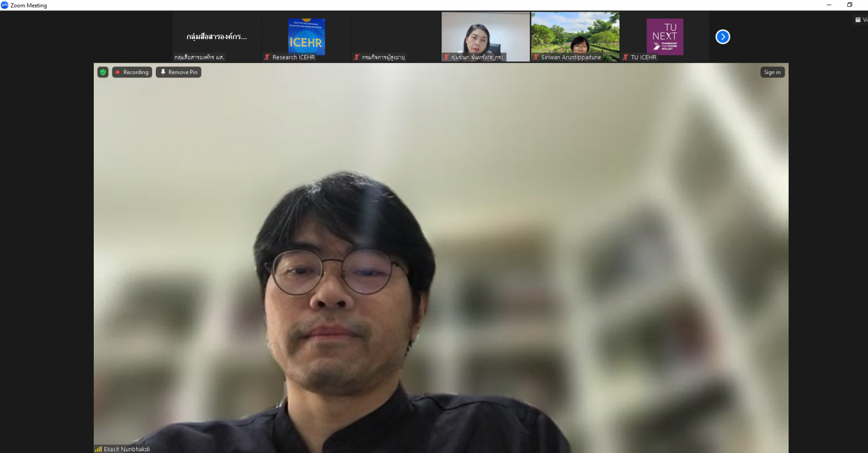This screenshot has width=868, height=453.
Task: Minimize the Zoom Meeting window
Action: click(x=829, y=5)
